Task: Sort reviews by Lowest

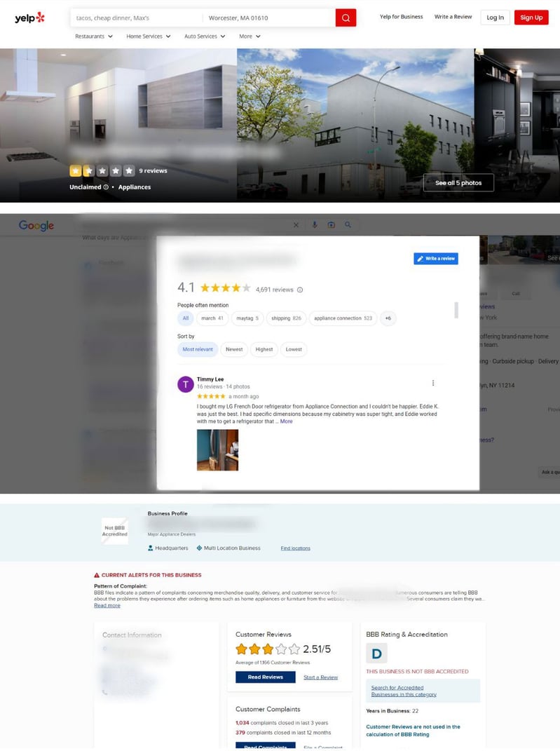Action: coord(294,350)
